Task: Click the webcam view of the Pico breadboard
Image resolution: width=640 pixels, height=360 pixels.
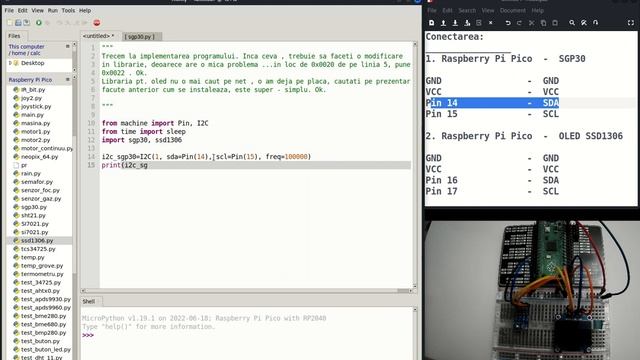Action: click(532, 291)
